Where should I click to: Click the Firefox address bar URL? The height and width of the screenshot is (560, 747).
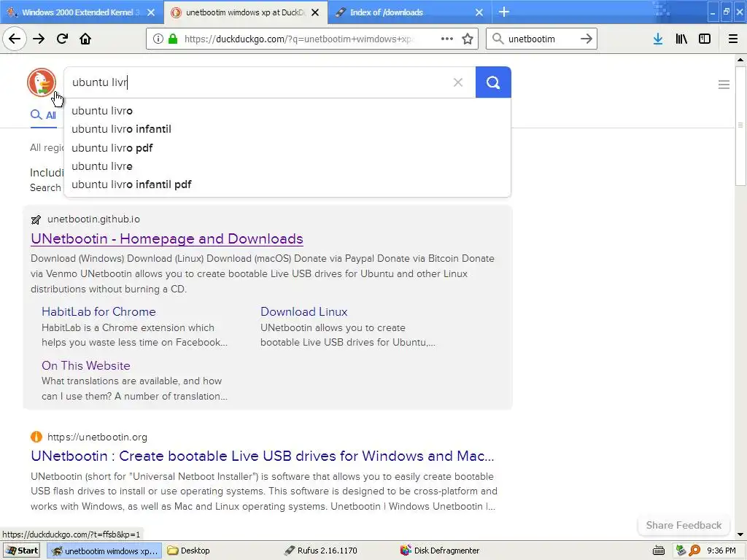299,39
